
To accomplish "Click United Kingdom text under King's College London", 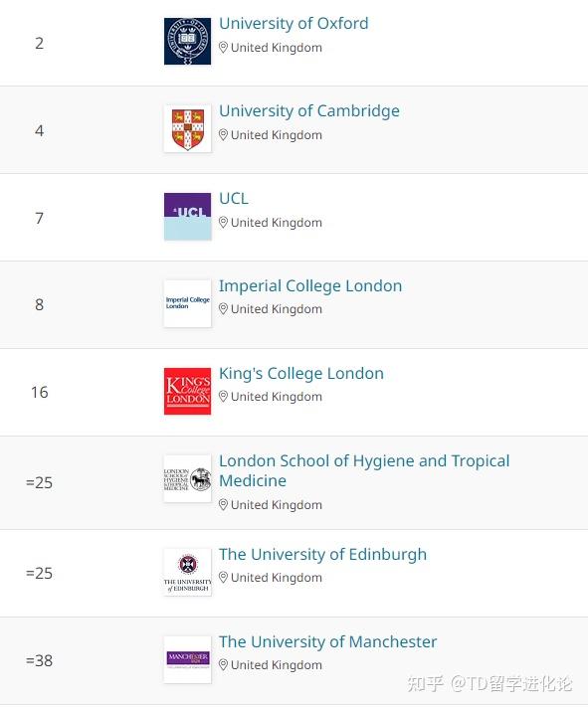I will click(277, 397).
